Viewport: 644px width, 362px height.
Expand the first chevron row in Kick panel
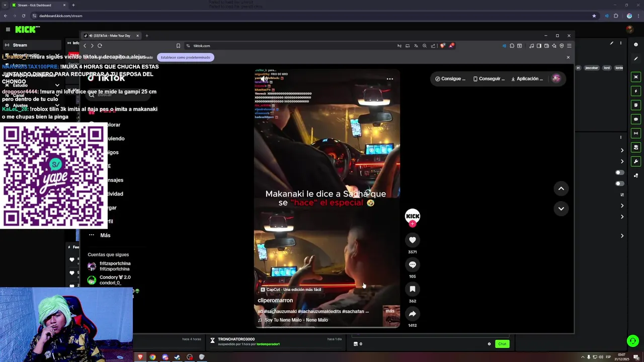(622, 150)
